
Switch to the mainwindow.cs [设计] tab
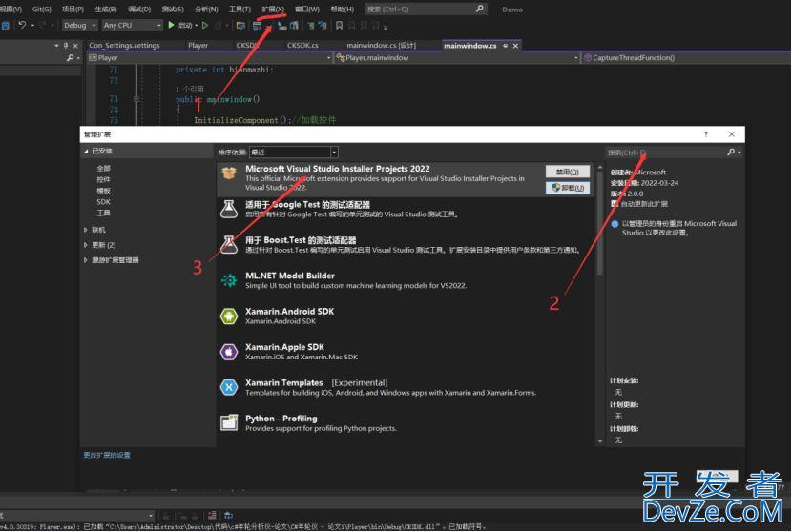click(x=382, y=46)
